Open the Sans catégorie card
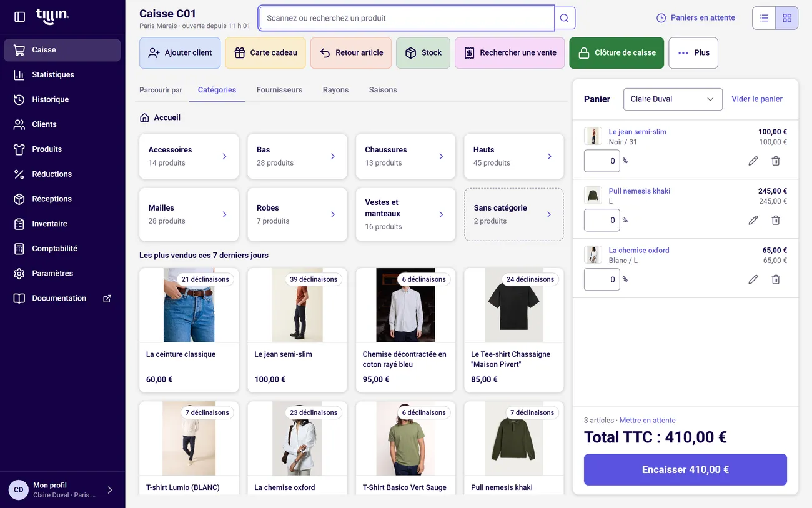This screenshot has width=812, height=508. point(514,214)
